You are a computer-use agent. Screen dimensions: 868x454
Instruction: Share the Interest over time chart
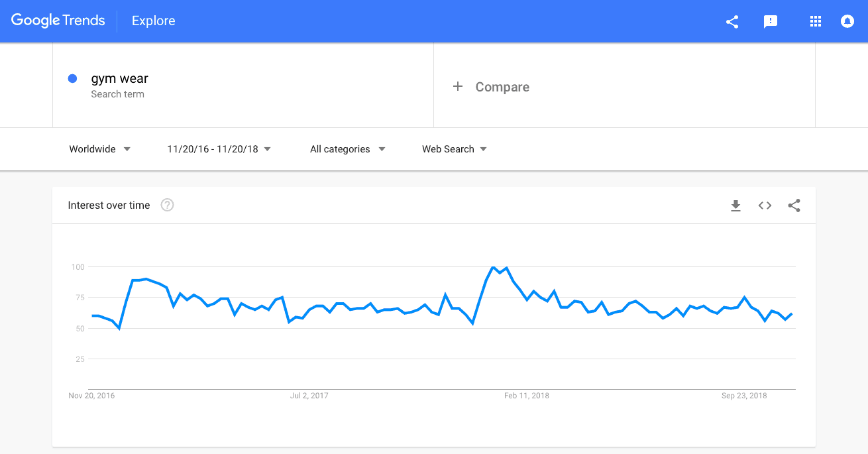coord(794,205)
